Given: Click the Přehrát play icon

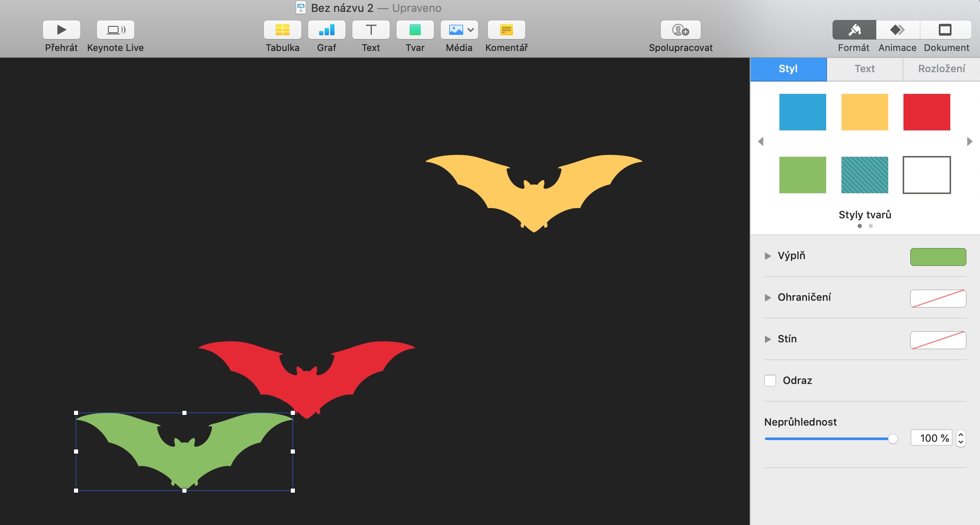Looking at the screenshot, I should click(x=62, y=30).
